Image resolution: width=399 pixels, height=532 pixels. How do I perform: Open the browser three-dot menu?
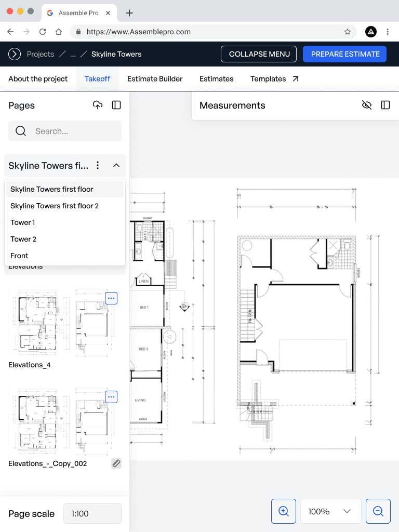click(388, 32)
